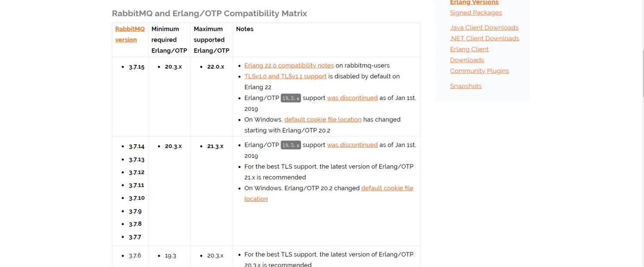644x267 pixels.
Task: Click the 22.0.x maximum Erlang entry
Action: point(216,67)
